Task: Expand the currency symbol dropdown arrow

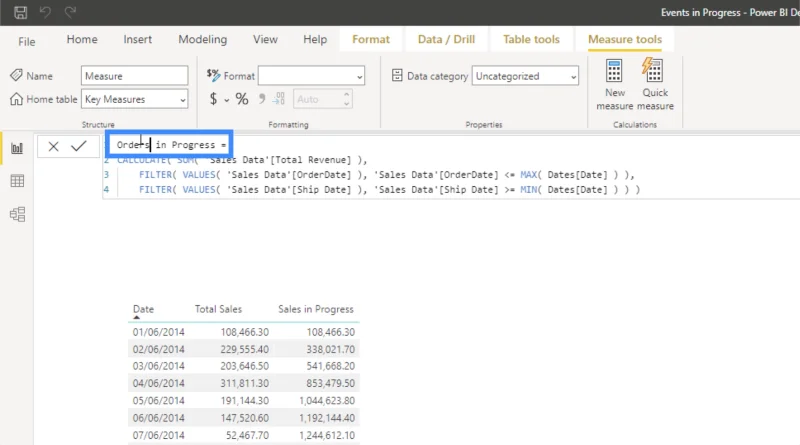Action: tap(227, 100)
